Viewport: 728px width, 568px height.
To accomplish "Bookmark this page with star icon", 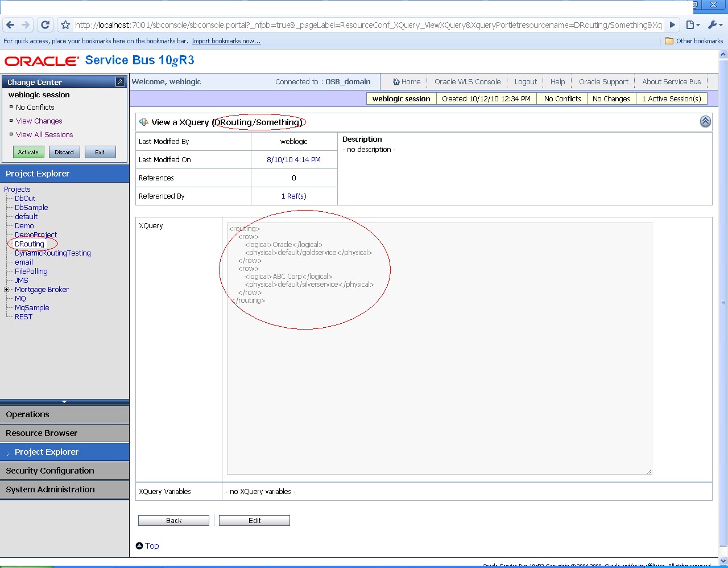I will 65,25.
